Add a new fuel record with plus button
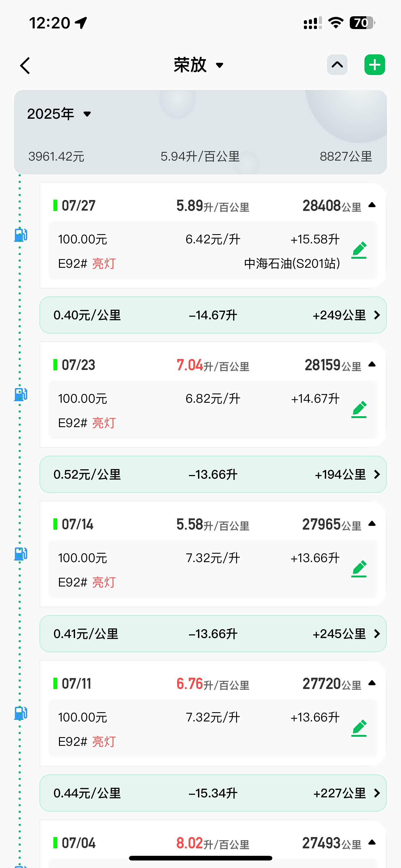 [x=374, y=65]
